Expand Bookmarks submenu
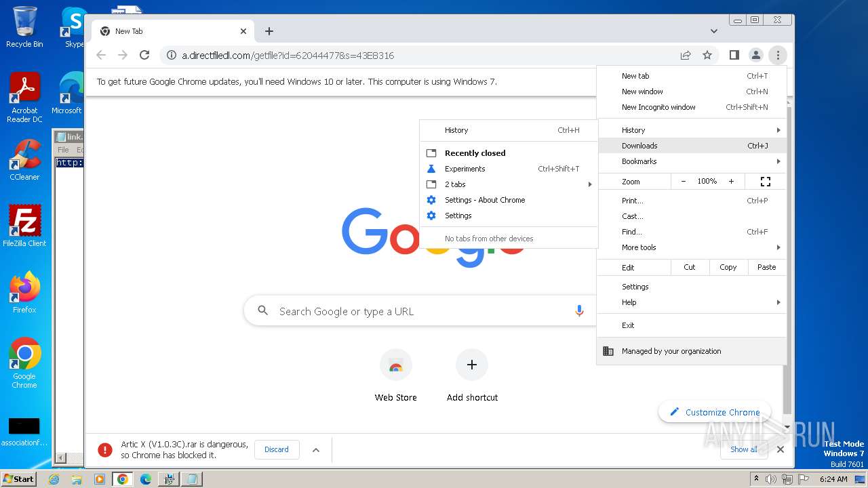 point(692,161)
